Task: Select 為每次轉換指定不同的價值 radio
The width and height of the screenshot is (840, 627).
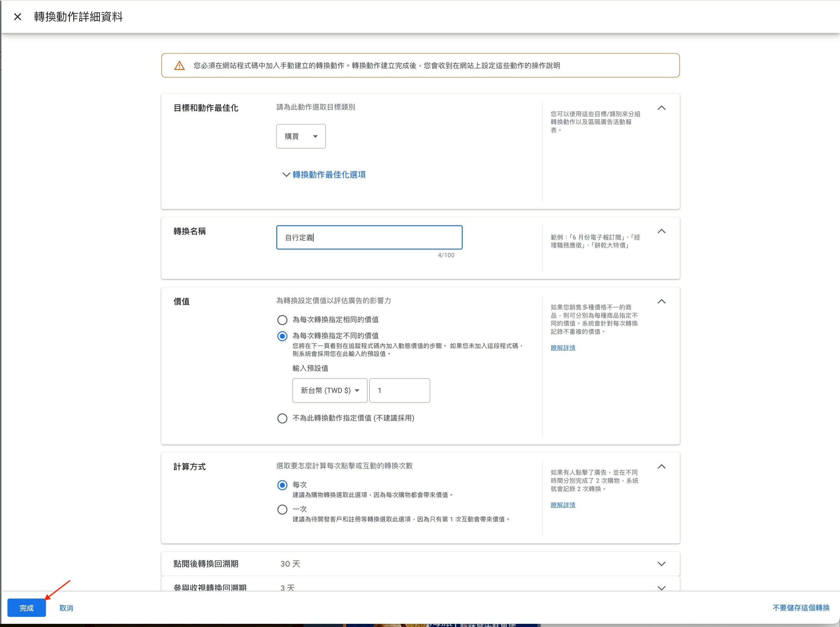Action: [282, 336]
